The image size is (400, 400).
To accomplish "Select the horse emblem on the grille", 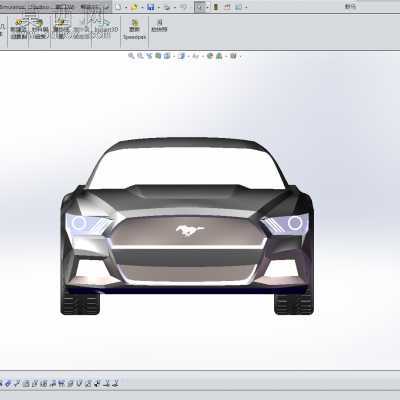I will [x=190, y=231].
